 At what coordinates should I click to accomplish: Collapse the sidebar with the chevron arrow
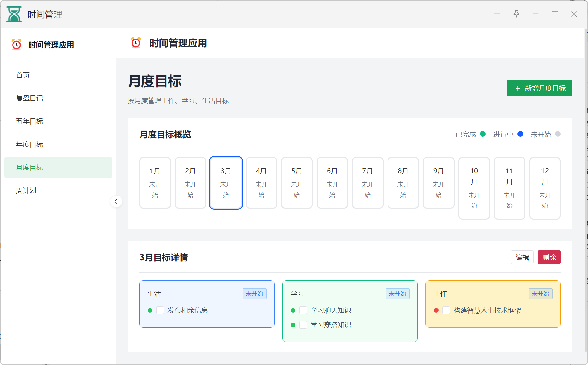(x=116, y=201)
